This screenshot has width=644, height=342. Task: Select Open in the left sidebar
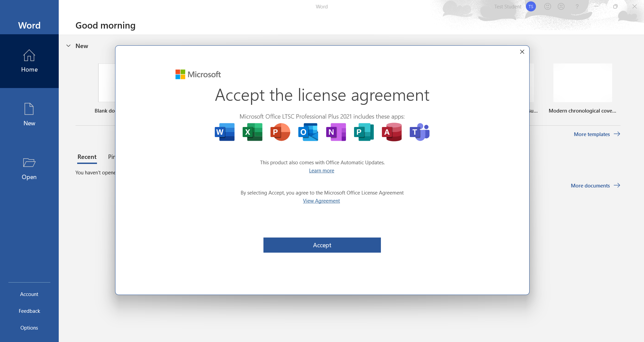pyautogui.click(x=29, y=169)
